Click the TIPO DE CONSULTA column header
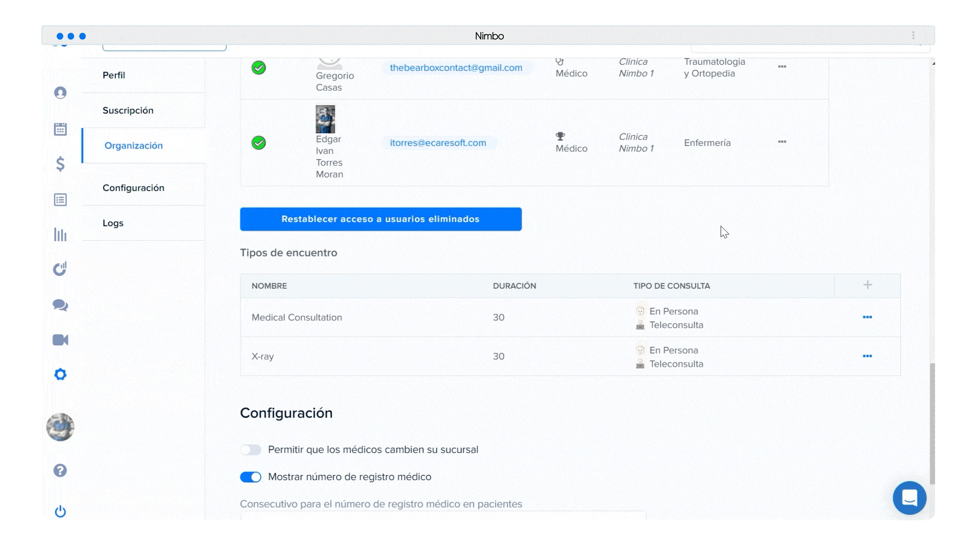980x551 pixels. [672, 286]
